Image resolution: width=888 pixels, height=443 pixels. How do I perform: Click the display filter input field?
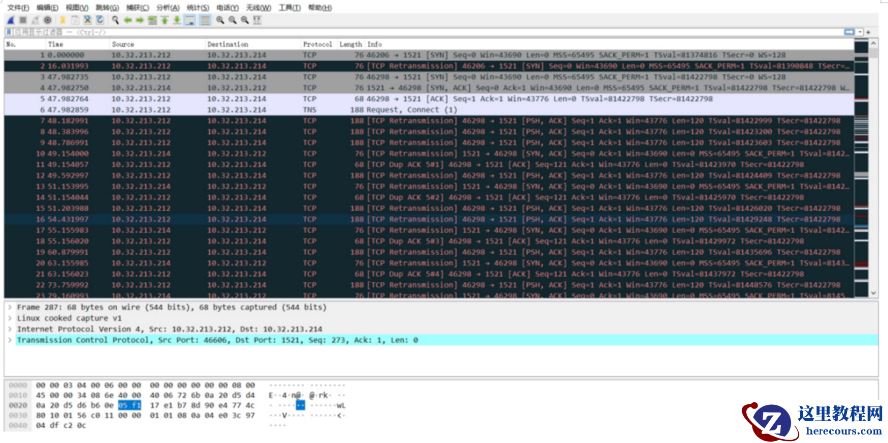(400, 32)
